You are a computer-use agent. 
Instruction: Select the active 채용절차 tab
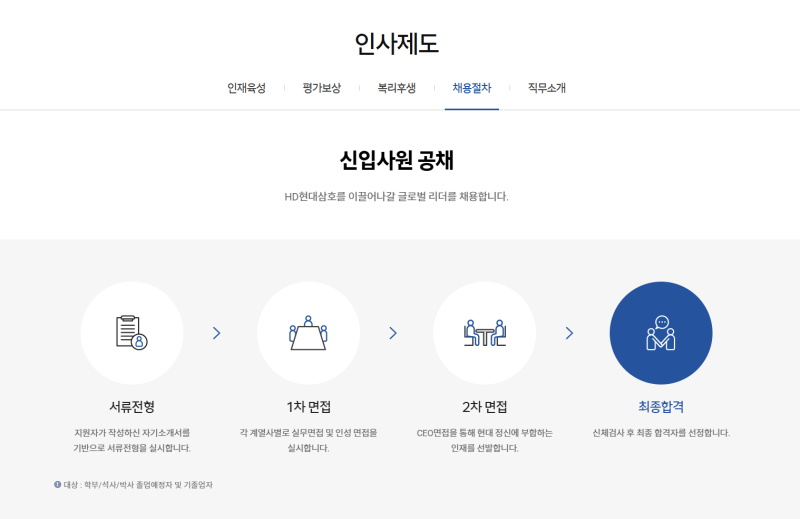tap(472, 88)
